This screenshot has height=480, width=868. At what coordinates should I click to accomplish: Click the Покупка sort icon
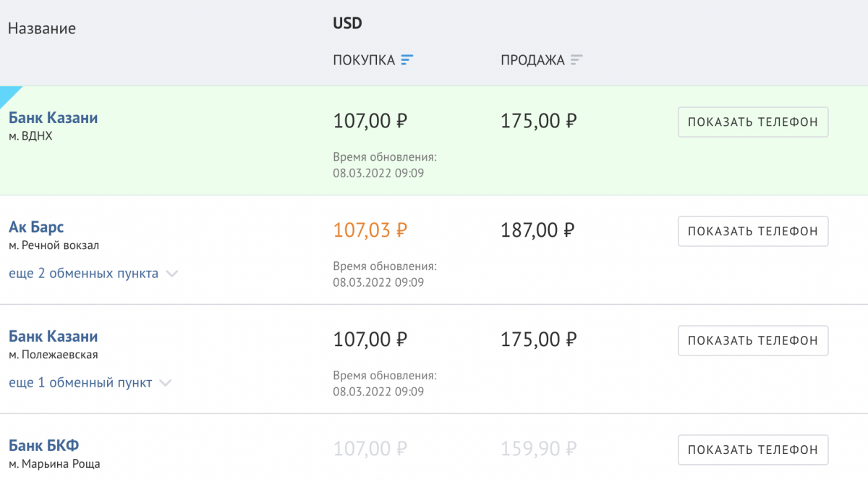pos(407,60)
